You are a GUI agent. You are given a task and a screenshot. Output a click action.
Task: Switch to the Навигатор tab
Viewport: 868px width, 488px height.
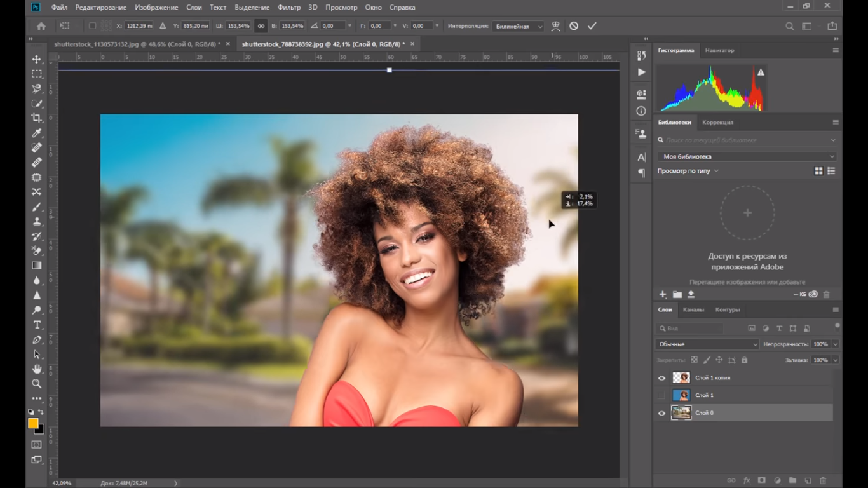(x=719, y=50)
